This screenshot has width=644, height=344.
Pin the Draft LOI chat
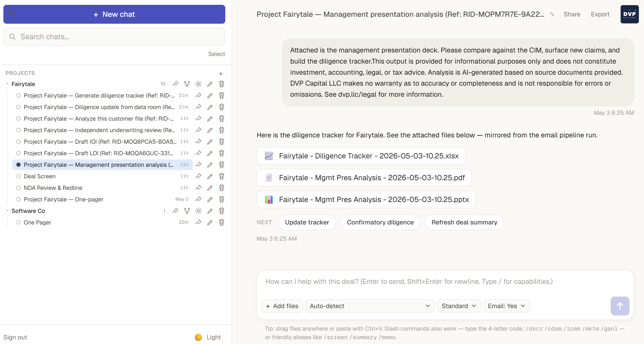198,153
